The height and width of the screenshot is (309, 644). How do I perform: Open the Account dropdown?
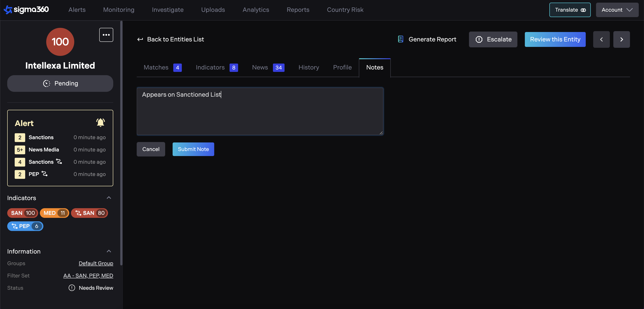(617, 10)
